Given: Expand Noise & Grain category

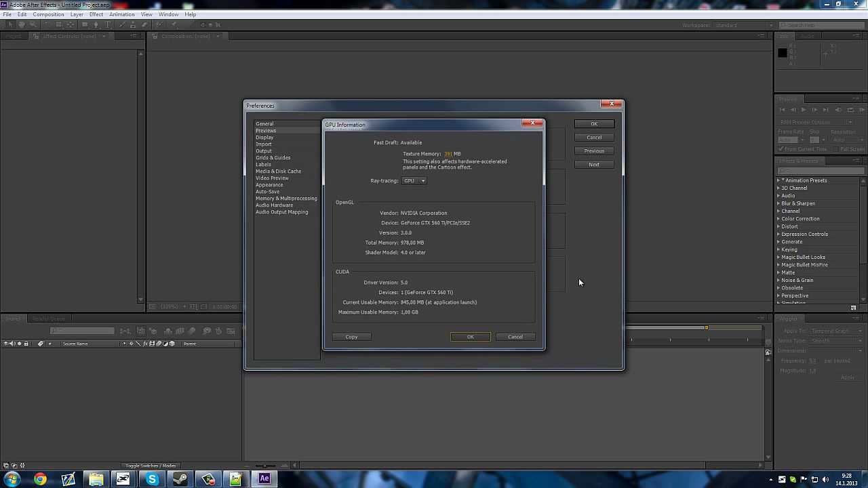Looking at the screenshot, I should tap(778, 281).
